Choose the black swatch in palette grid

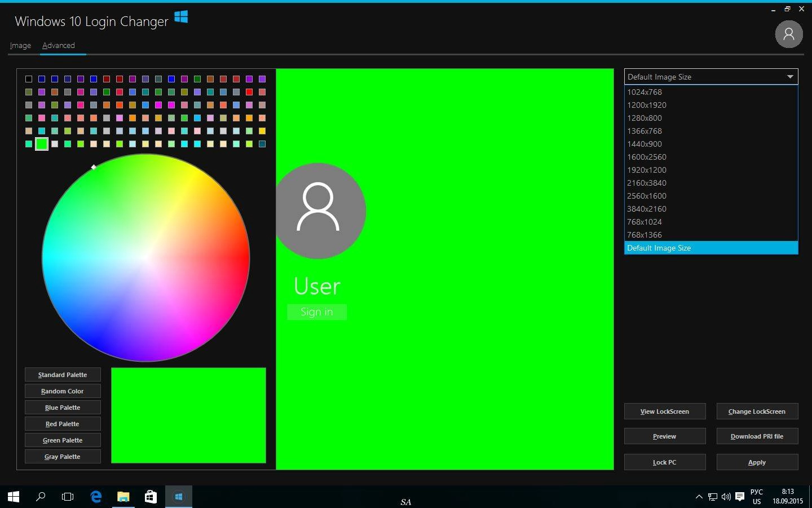coord(29,79)
